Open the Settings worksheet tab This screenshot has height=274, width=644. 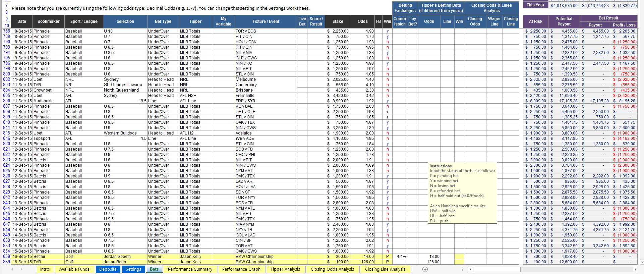133,269
